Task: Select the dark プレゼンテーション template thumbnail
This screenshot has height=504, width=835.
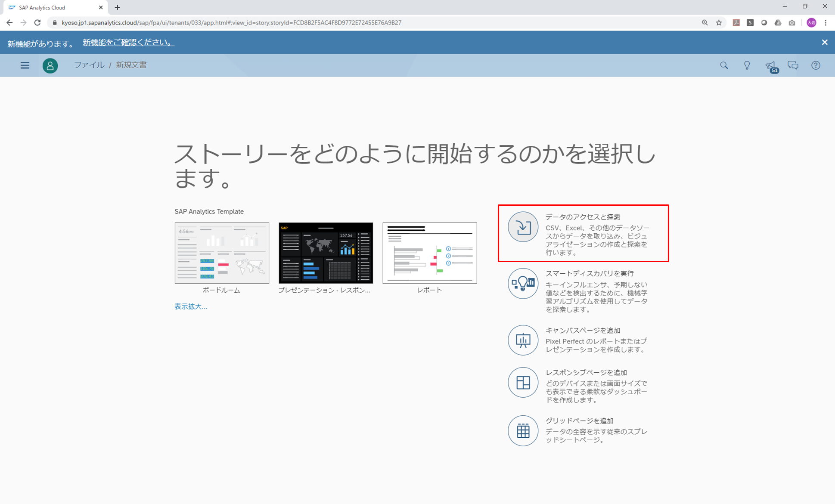Action: [x=326, y=253]
